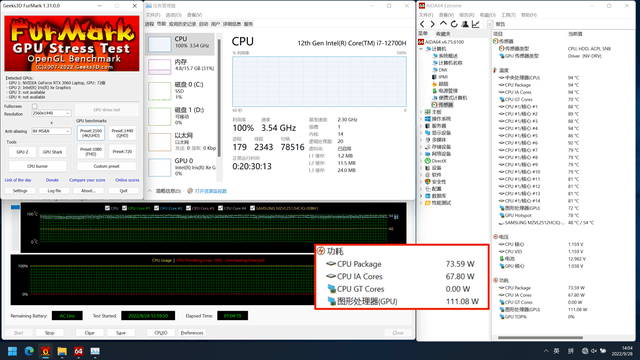Open Compare your score link in FurMark
Screen dimensions: 640x360
[x=87, y=180]
